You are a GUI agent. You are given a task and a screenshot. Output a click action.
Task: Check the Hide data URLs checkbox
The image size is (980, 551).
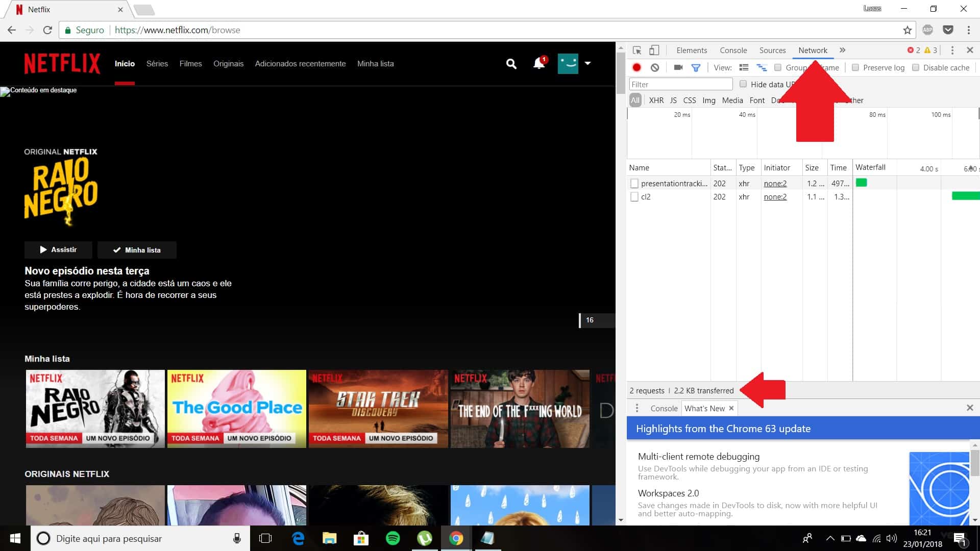tap(743, 84)
